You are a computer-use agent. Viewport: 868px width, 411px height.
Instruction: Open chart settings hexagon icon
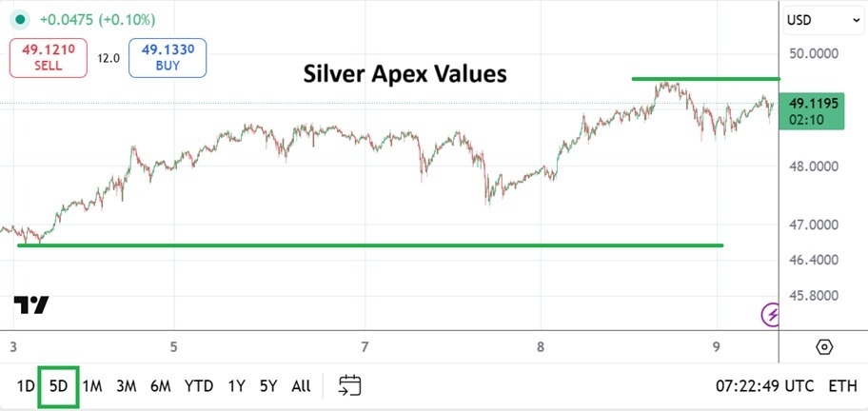tap(824, 347)
